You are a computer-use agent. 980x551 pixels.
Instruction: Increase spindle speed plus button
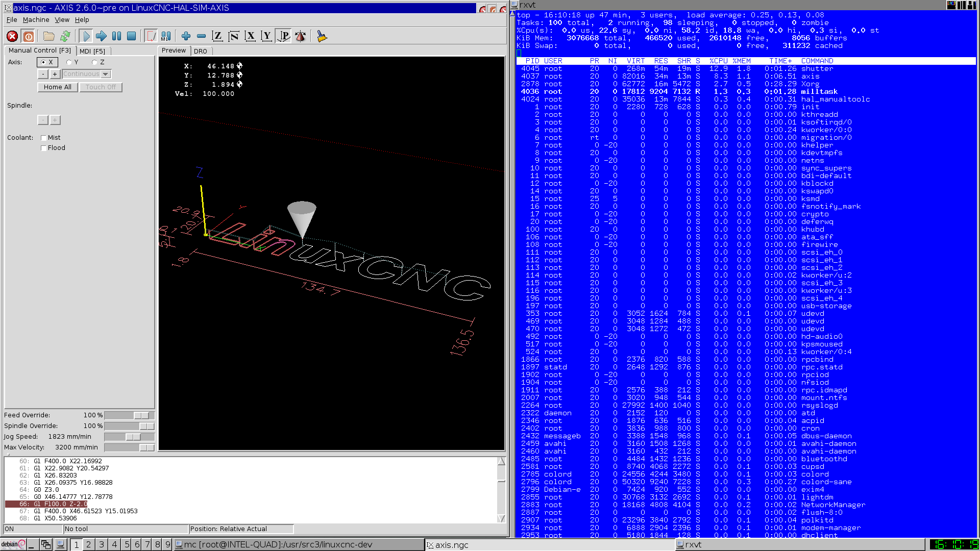click(55, 120)
